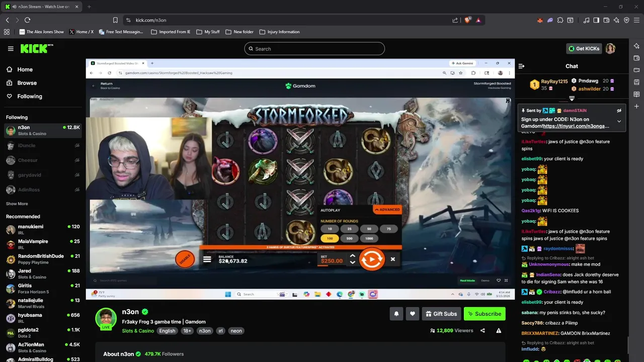Viewport: 644px width, 362px height.
Task: Select iDuncle in the Following list
Action: pyautogui.click(x=43, y=145)
